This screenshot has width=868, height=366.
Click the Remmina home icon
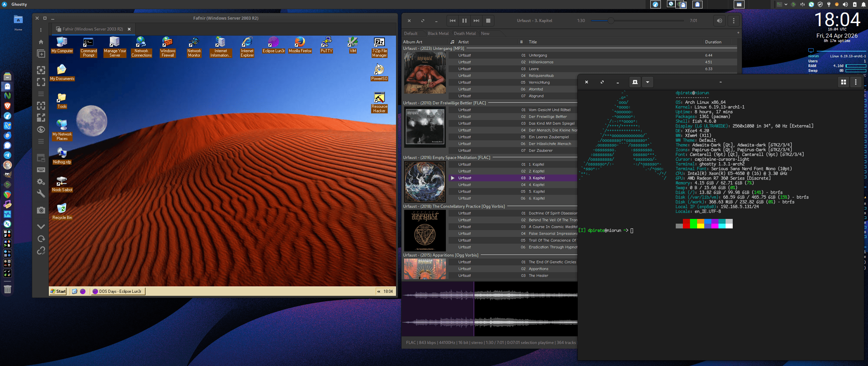tap(41, 42)
